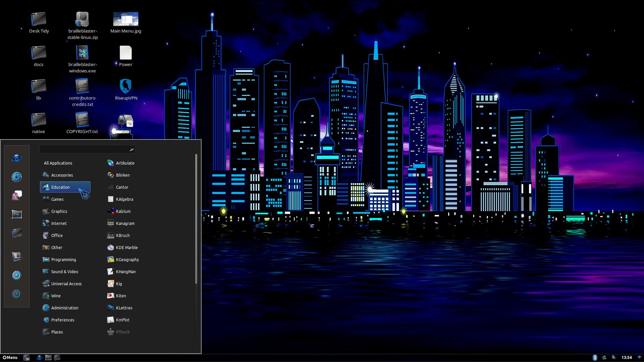Viewport: 644px width, 362px height.
Task: Open Kanagram word game
Action: coord(125,223)
